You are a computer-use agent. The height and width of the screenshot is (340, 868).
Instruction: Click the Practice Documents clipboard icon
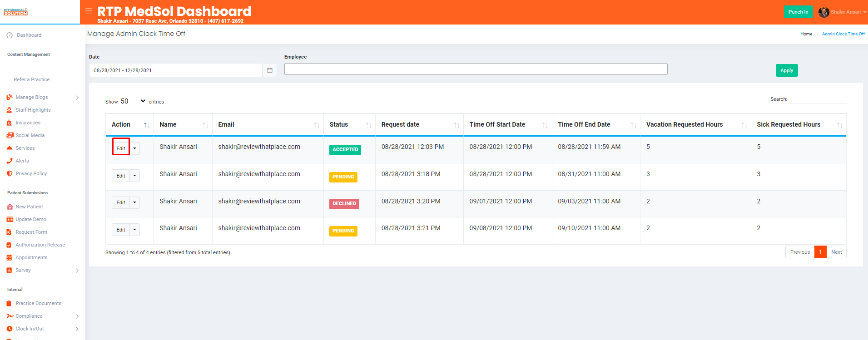coord(9,303)
